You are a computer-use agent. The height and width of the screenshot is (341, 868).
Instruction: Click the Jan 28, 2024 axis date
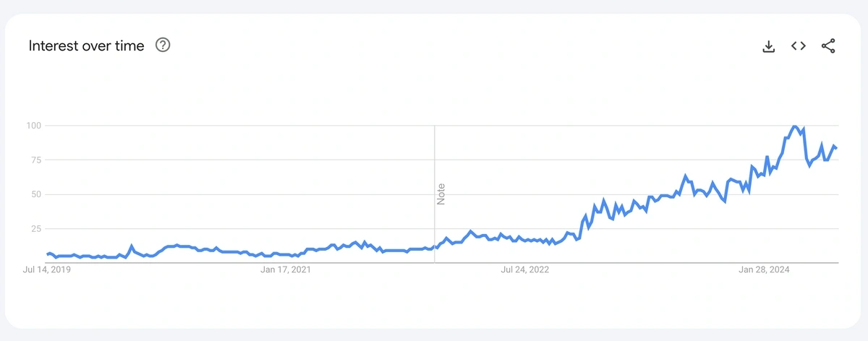coord(764,270)
